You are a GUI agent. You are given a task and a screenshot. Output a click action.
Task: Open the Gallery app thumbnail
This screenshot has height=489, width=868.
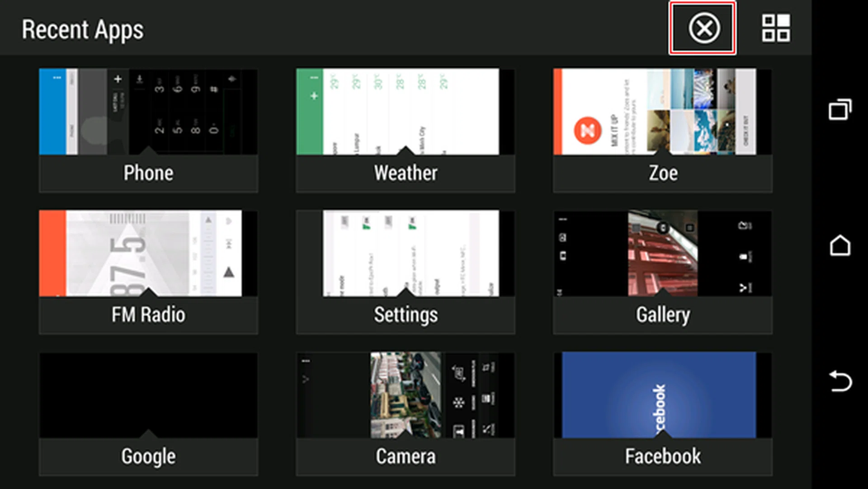(662, 253)
